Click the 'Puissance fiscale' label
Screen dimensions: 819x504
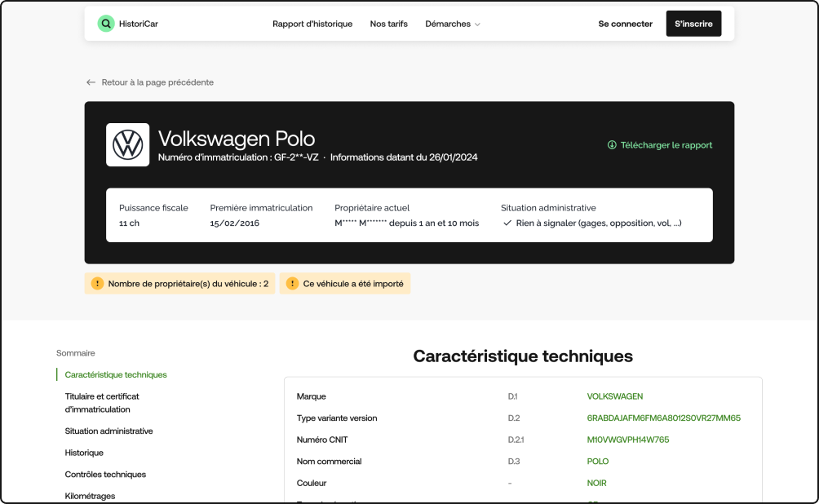point(153,208)
